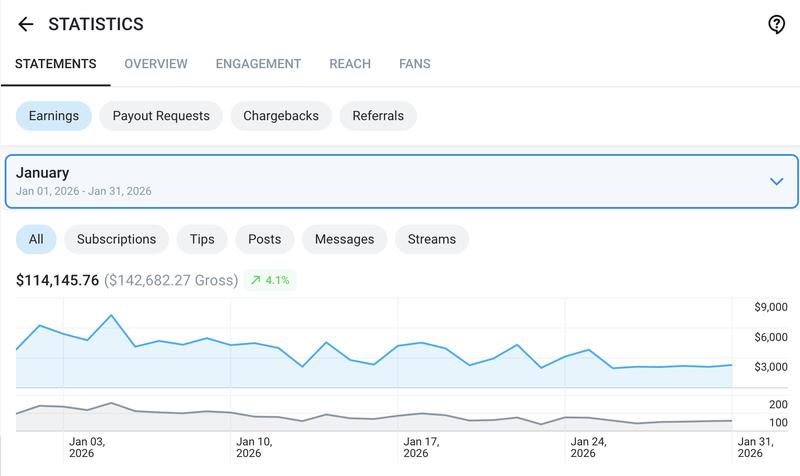This screenshot has width=800, height=476.
Task: Go back using the arrow icon
Action: [x=26, y=24]
